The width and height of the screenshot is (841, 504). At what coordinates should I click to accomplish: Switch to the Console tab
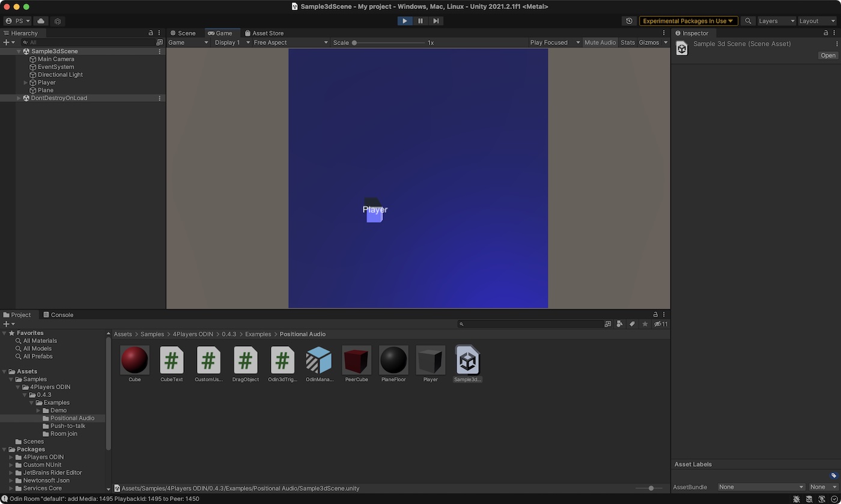pyautogui.click(x=58, y=315)
